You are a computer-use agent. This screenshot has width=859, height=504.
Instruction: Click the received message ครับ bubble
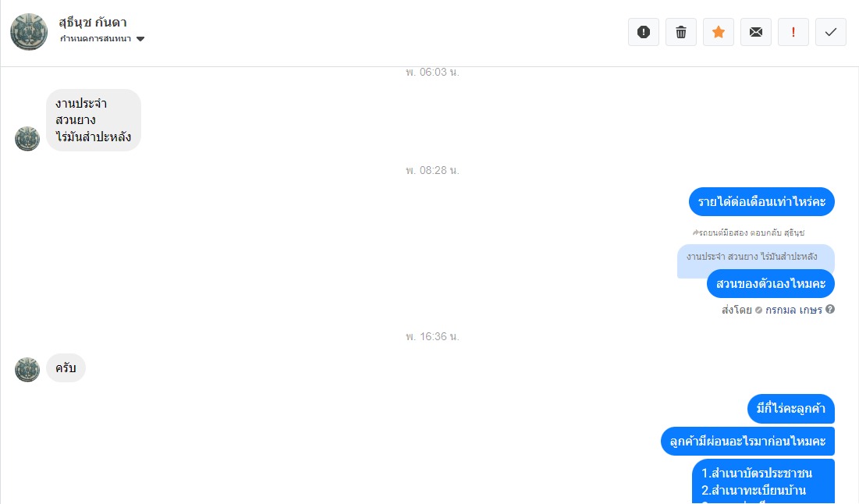66,367
